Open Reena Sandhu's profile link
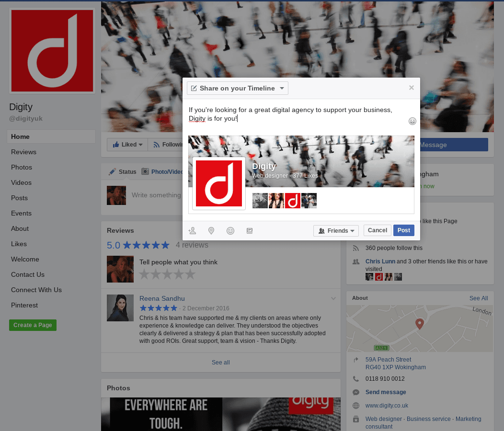 tap(162, 298)
